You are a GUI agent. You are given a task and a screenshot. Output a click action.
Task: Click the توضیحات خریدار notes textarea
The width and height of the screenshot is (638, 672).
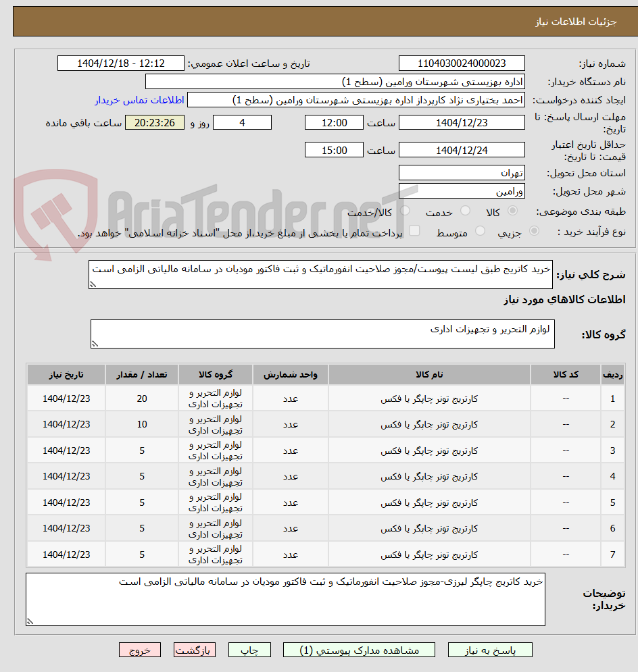286,599
